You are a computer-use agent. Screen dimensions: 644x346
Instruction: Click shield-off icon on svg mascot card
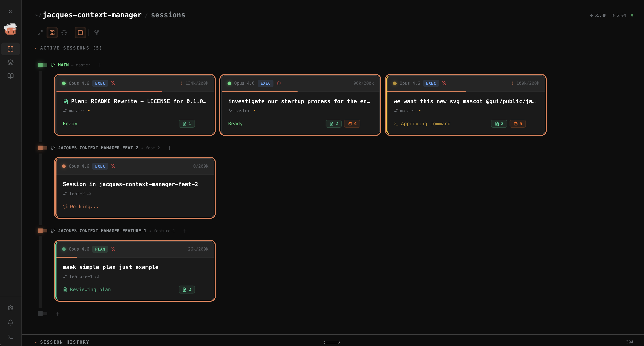(444, 83)
